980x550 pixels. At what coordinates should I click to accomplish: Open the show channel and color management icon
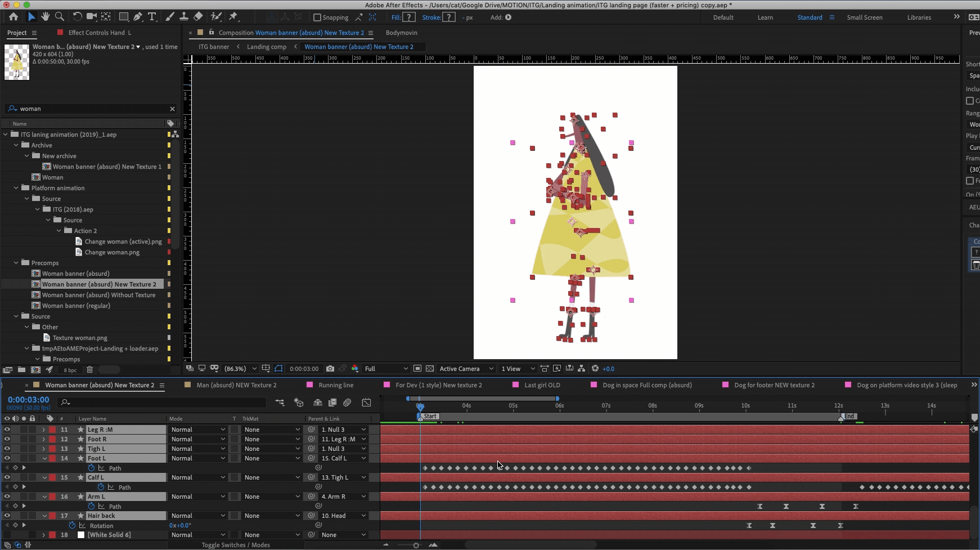[x=355, y=369]
